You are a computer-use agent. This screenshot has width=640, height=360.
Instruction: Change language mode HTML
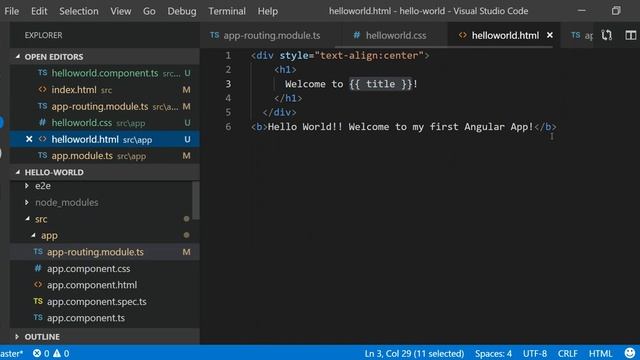point(600,353)
